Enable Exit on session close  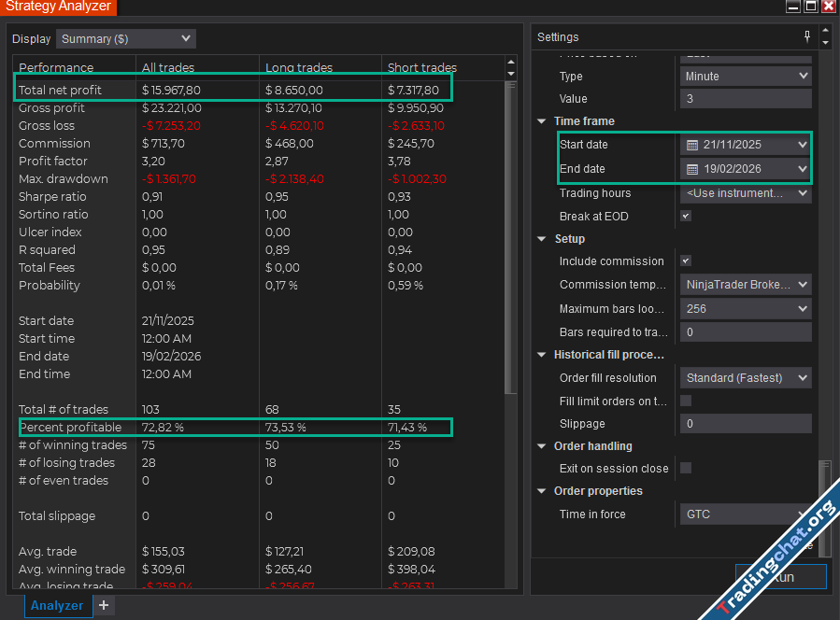coord(686,468)
